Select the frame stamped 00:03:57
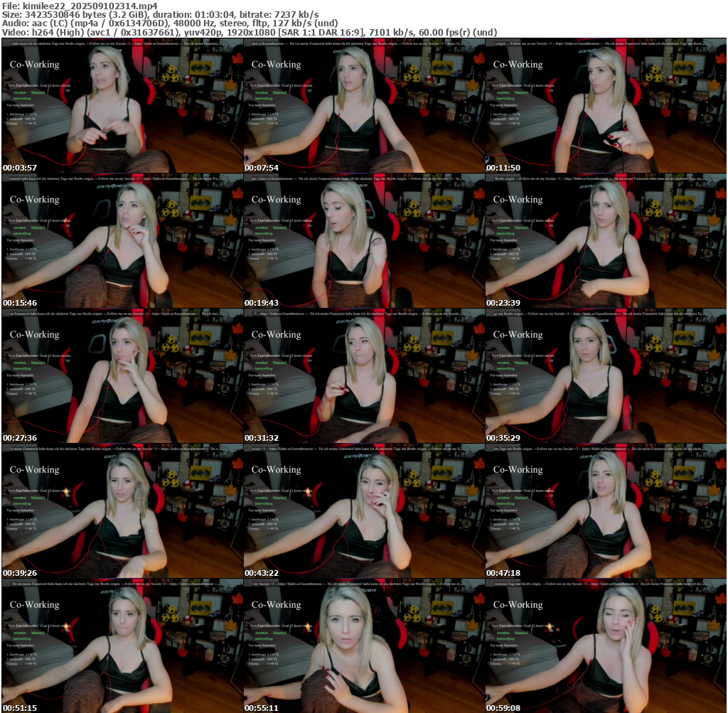The image size is (728, 713). [122, 106]
